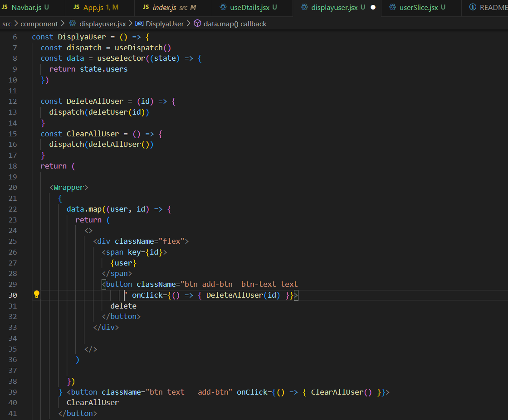Click the lightbulb quick-fix icon on line 30

37,294
